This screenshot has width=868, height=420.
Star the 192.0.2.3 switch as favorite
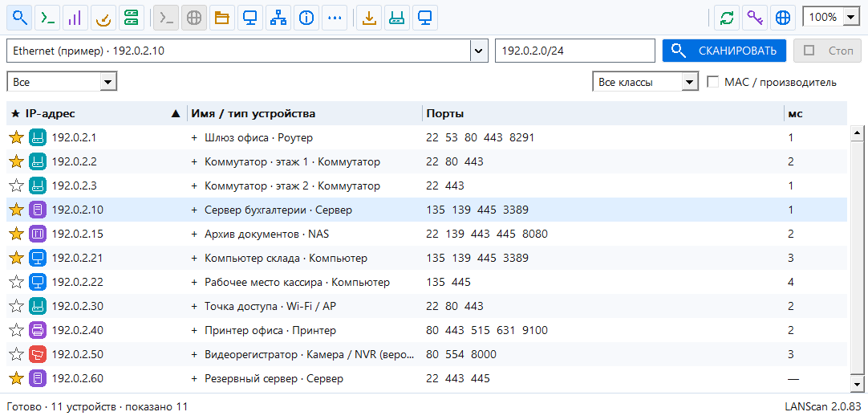(17, 186)
